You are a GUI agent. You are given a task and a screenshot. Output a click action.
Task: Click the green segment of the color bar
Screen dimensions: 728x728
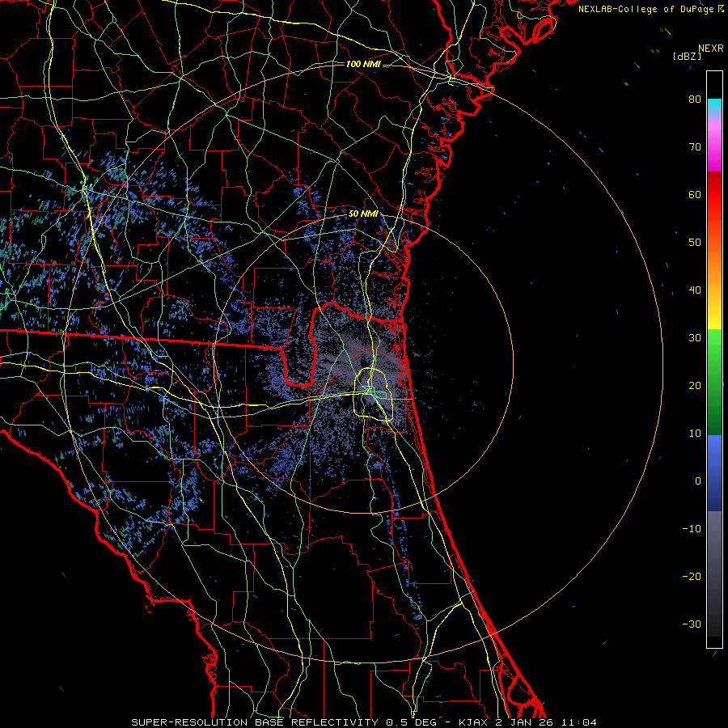(714, 382)
